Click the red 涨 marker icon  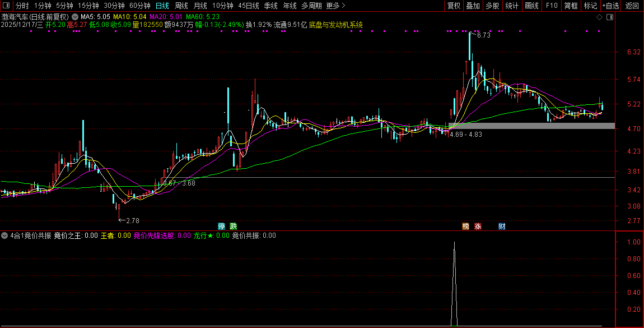478,227
